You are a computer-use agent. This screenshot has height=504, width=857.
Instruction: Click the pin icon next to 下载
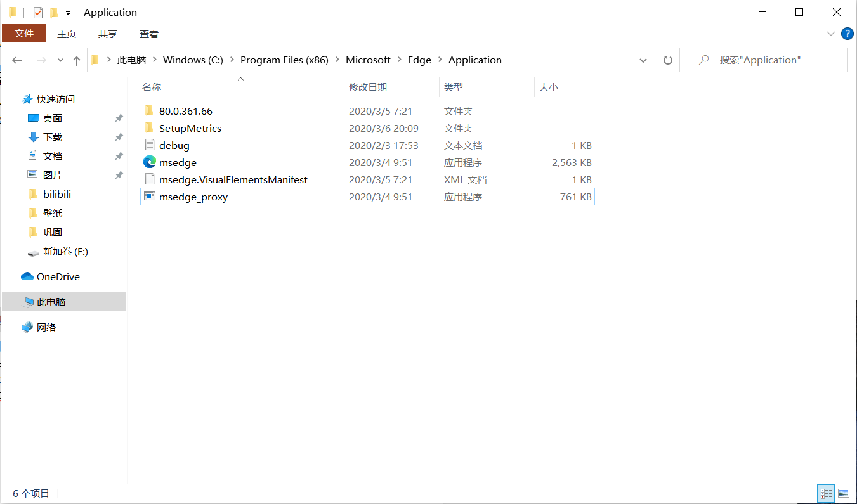tap(119, 138)
